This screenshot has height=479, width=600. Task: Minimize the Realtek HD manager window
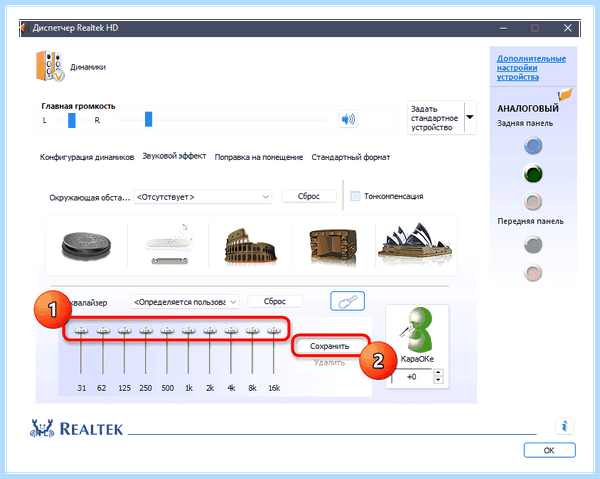(x=504, y=28)
